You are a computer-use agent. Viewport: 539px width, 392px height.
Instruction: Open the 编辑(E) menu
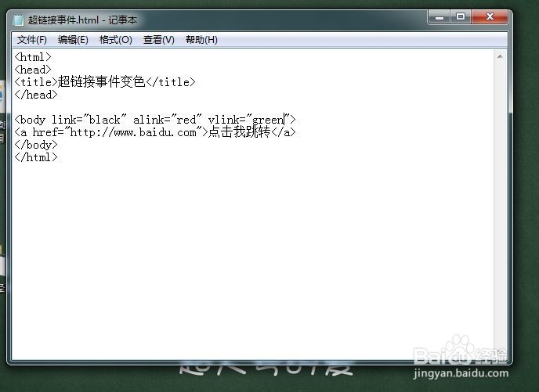[73, 40]
